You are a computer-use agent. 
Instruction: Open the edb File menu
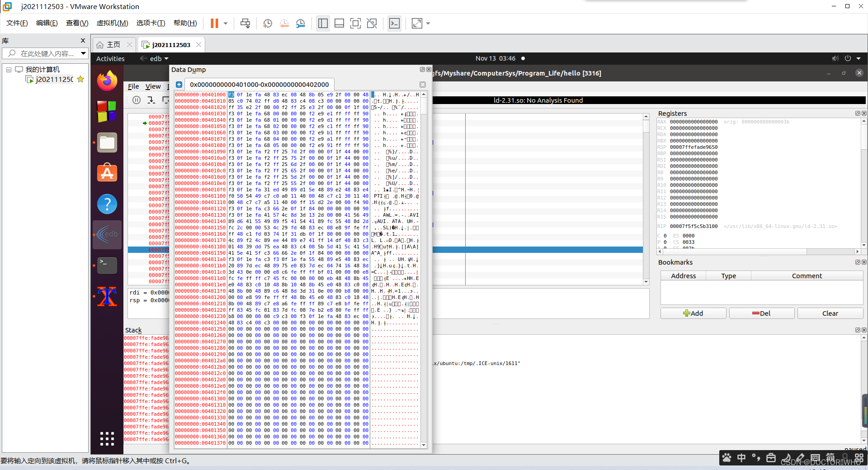pos(133,86)
